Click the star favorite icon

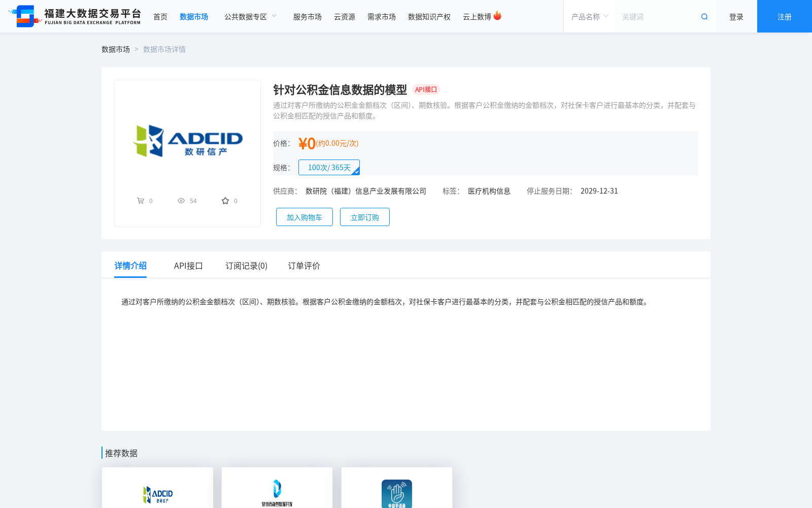(x=225, y=201)
